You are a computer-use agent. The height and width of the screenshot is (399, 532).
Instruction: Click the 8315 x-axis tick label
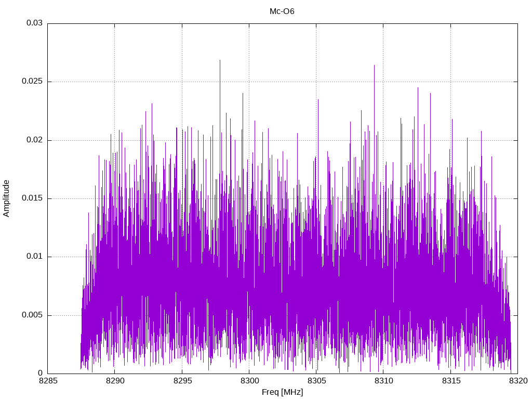(x=451, y=381)
